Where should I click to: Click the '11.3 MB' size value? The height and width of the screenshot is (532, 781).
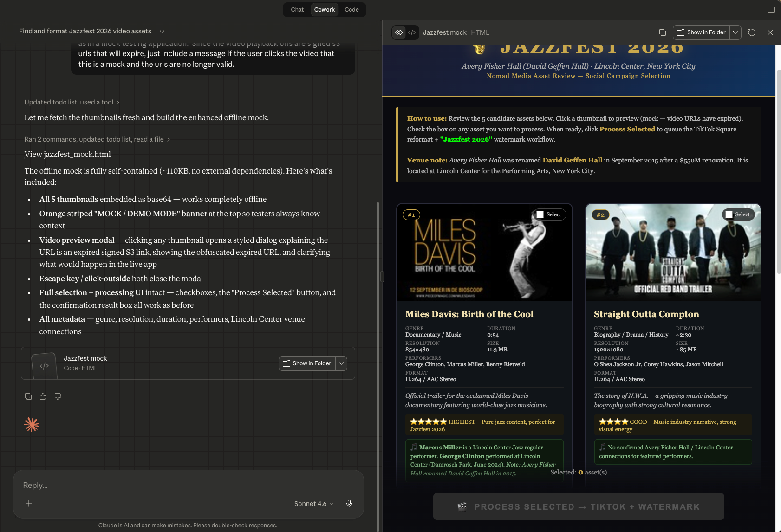[497, 350]
